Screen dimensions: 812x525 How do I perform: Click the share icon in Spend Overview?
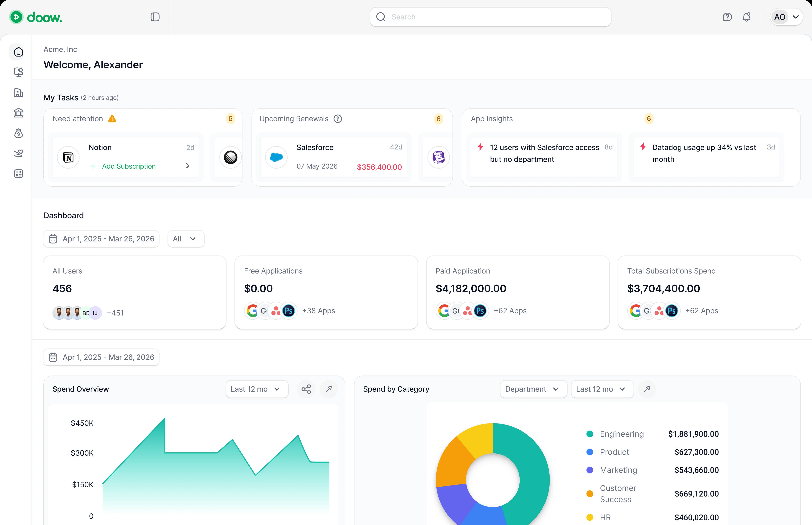coord(306,389)
